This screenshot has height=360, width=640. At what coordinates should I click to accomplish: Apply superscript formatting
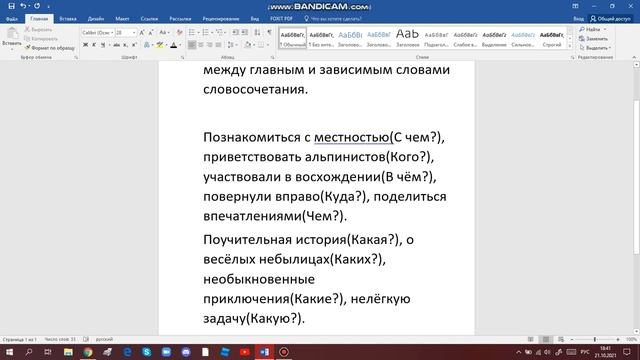(x=134, y=45)
